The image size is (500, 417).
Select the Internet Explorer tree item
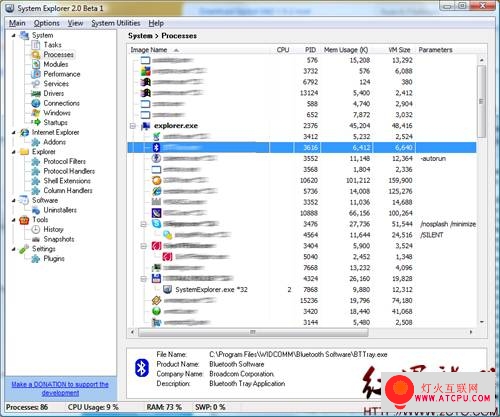click(55, 133)
